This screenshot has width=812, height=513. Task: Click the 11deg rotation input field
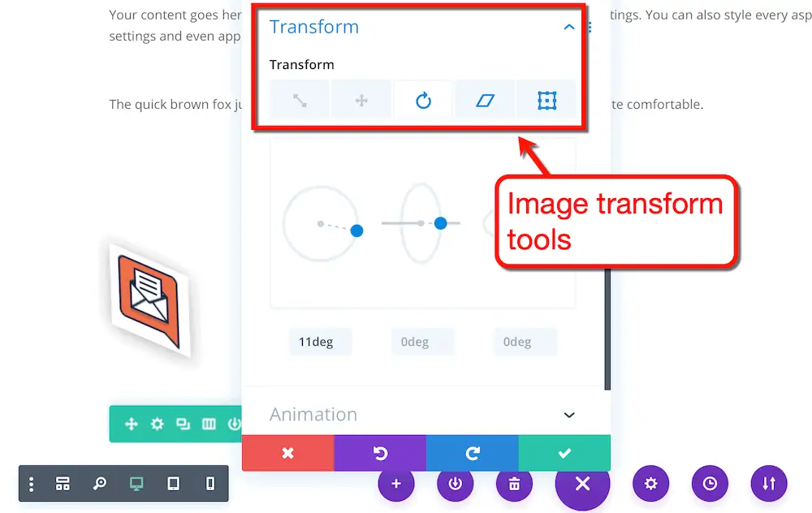(321, 342)
